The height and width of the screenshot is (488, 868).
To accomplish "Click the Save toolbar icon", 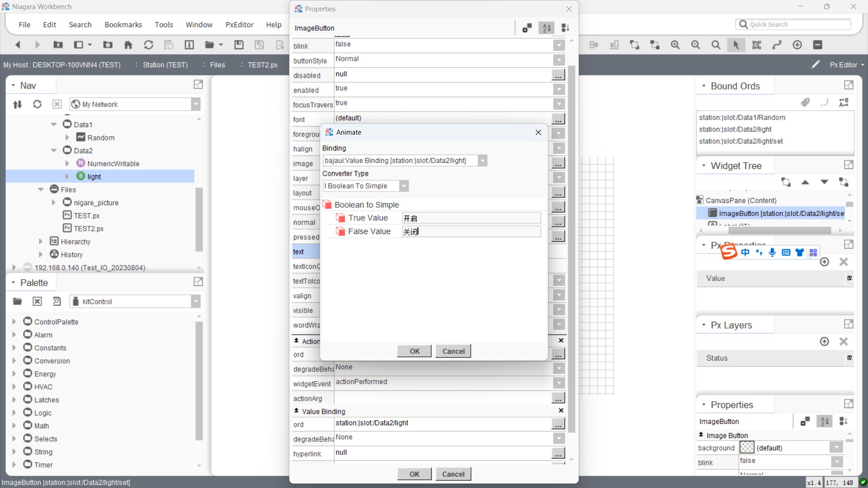I will [x=239, y=45].
